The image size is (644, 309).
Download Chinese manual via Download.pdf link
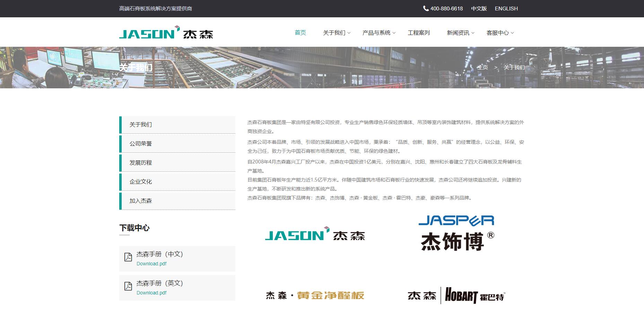coord(151,264)
